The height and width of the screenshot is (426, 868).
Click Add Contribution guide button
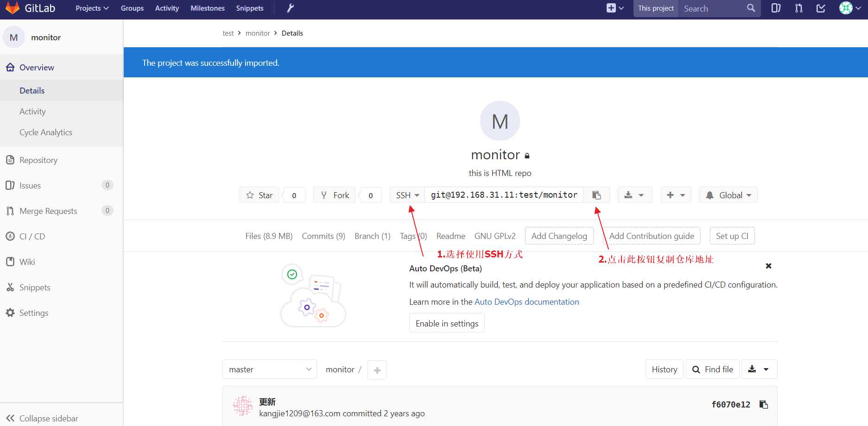click(x=652, y=236)
